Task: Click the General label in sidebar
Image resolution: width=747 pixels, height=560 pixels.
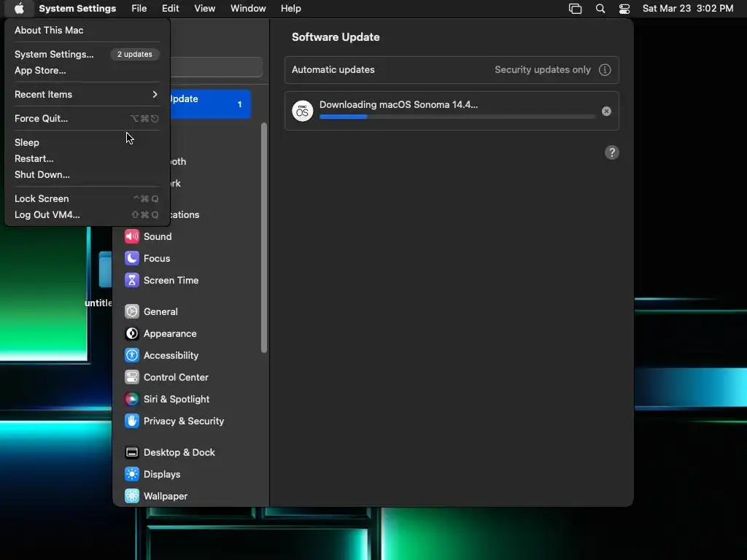Action: tap(160, 312)
